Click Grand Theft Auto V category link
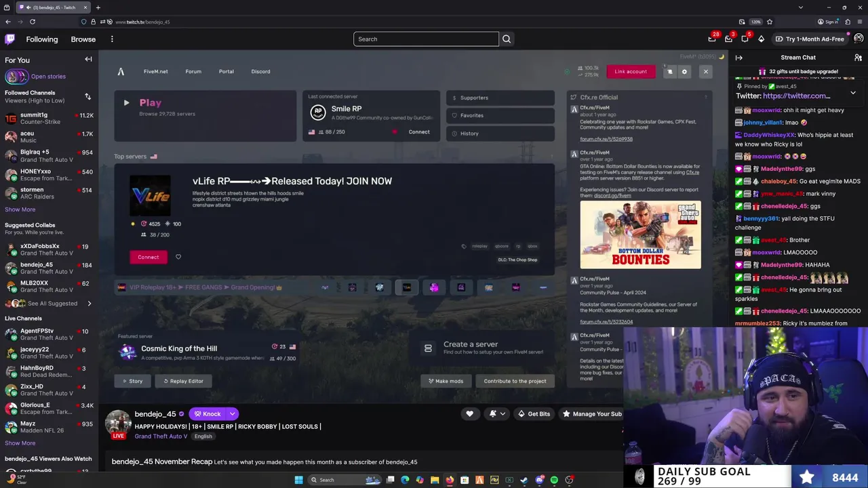868x488 pixels. [161, 436]
